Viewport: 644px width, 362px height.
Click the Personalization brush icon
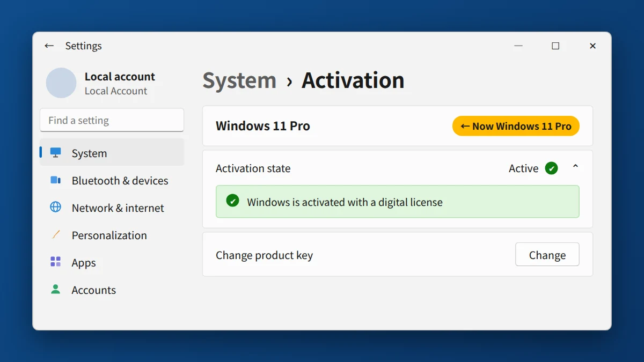[56, 234]
